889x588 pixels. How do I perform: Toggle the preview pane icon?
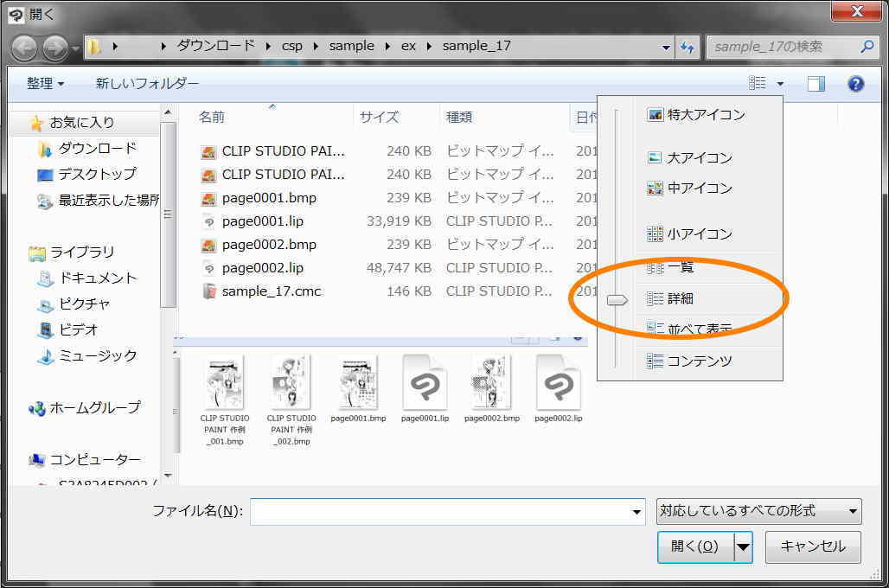(x=815, y=84)
